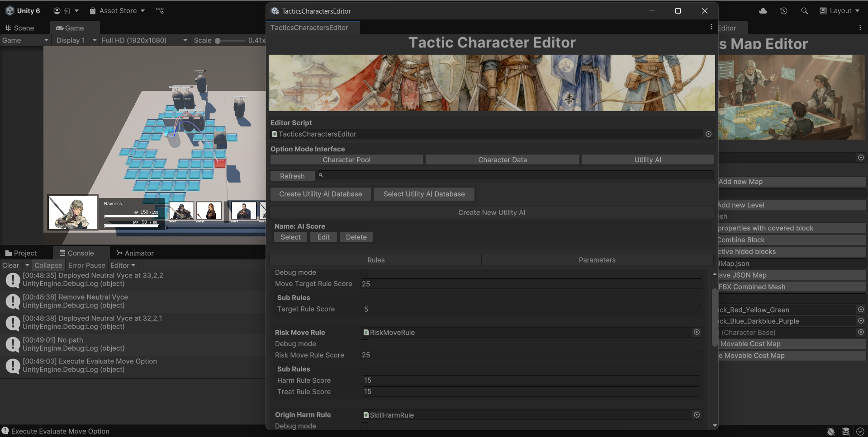This screenshot has height=437, width=868.
Task: Click the TacticsCharactersEditor window title icon
Action: pos(275,11)
